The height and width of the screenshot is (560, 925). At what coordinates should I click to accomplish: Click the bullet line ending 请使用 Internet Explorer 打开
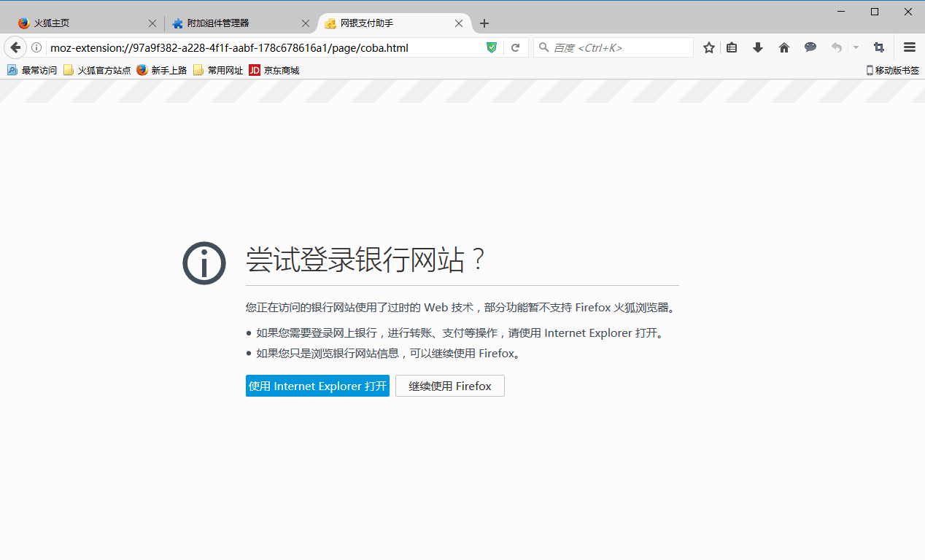tap(460, 333)
